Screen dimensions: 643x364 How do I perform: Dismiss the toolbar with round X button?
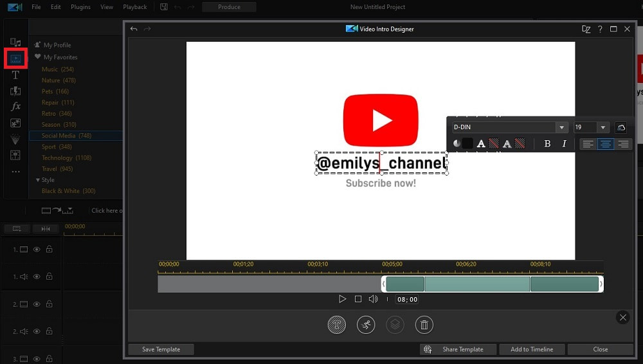pos(623,317)
